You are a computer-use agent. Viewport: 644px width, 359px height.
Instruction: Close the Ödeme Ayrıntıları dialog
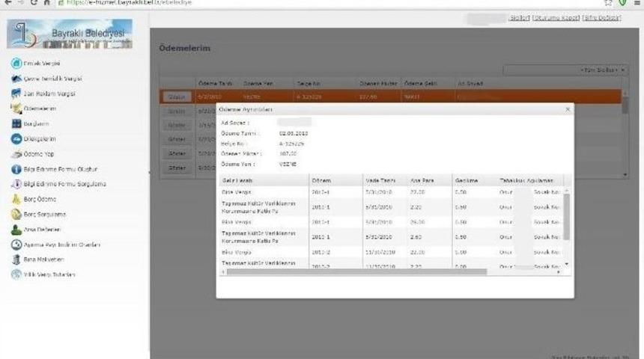tap(567, 110)
